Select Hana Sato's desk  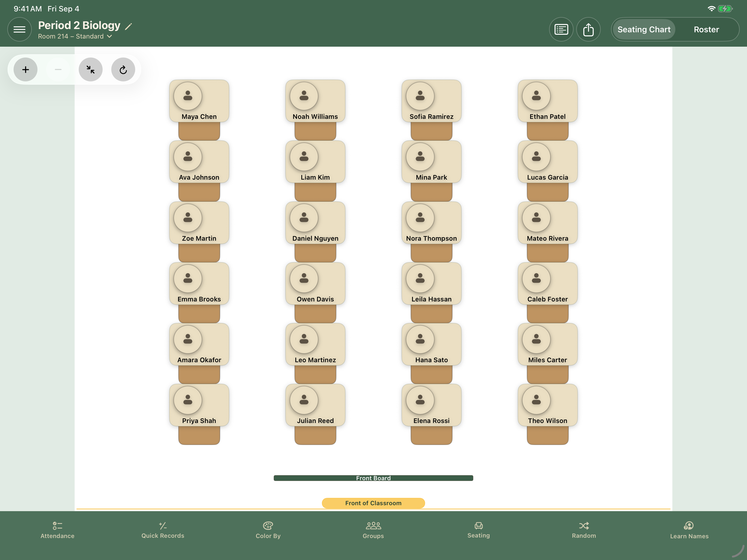coord(432,344)
